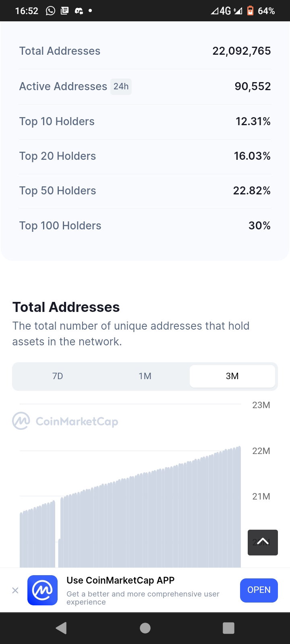
Task: Tap the Android home circle button
Action: point(145,628)
